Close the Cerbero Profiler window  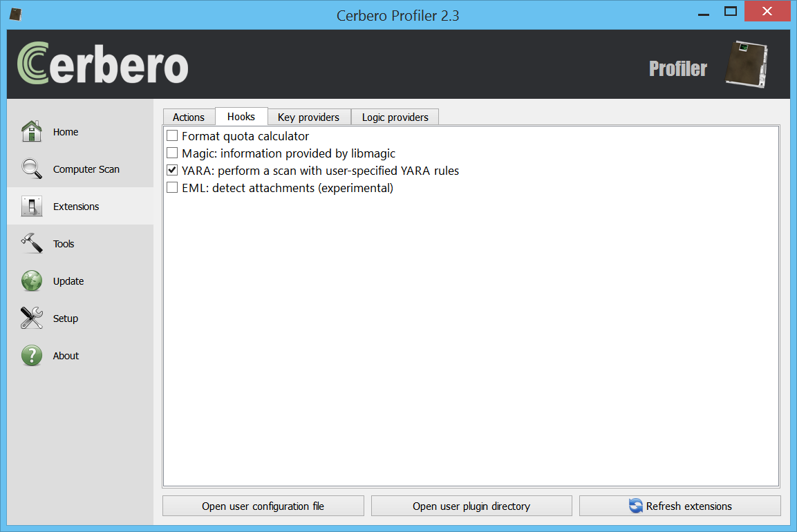pos(767,11)
